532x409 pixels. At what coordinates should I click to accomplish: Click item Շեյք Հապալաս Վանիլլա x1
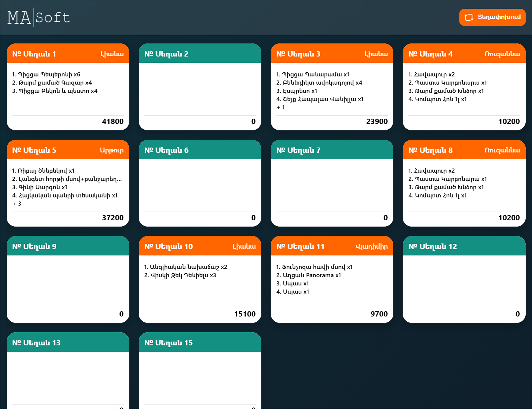click(x=320, y=99)
